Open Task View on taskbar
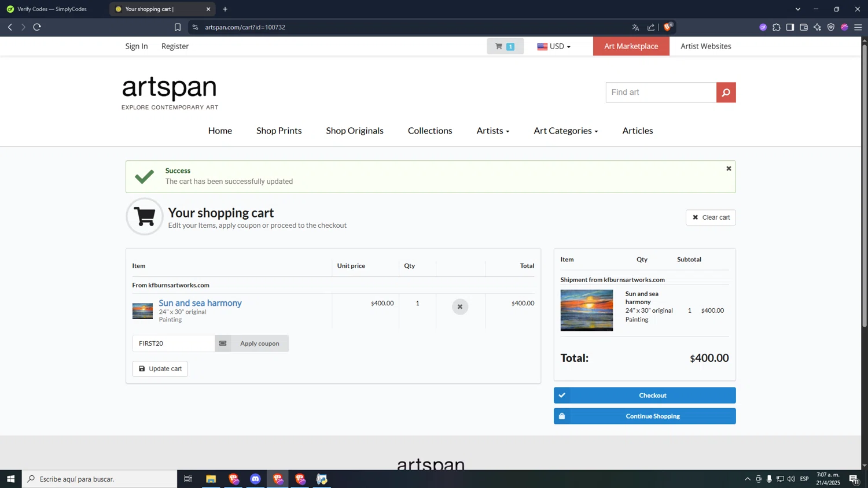 pos(188,479)
